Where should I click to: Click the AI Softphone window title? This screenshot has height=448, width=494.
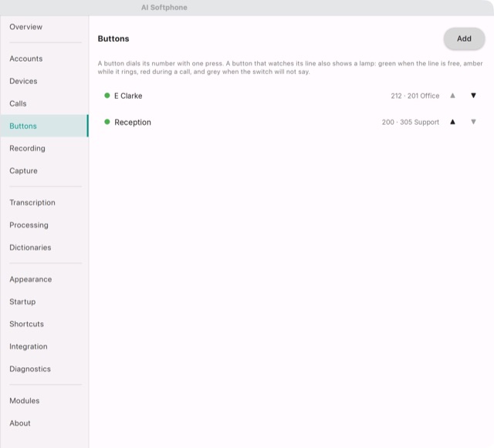coord(164,8)
